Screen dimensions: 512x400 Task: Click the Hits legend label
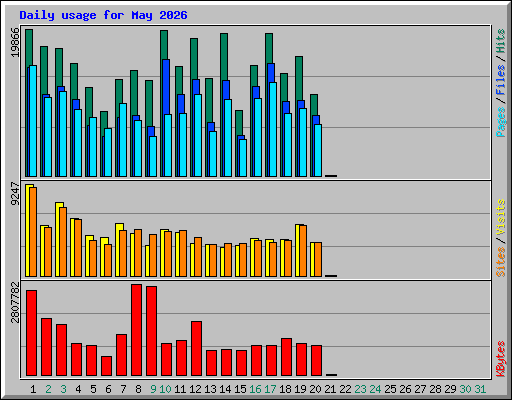tap(500, 41)
